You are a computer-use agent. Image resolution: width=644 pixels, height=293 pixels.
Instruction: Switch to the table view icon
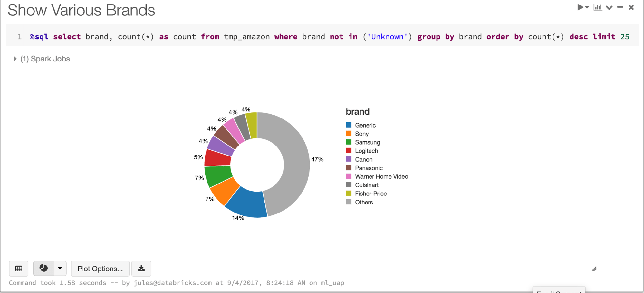point(19,269)
